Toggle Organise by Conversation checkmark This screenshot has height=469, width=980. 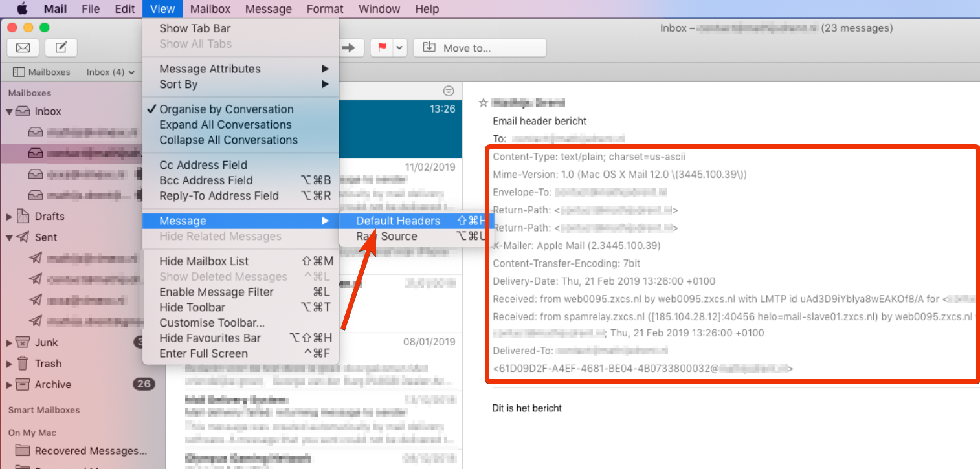(226, 109)
